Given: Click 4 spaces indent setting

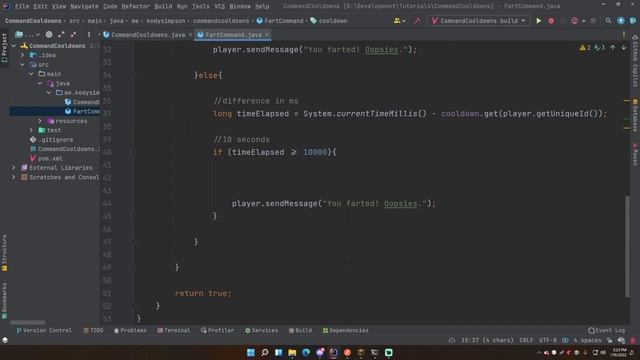Looking at the screenshot, I should click(587, 340).
